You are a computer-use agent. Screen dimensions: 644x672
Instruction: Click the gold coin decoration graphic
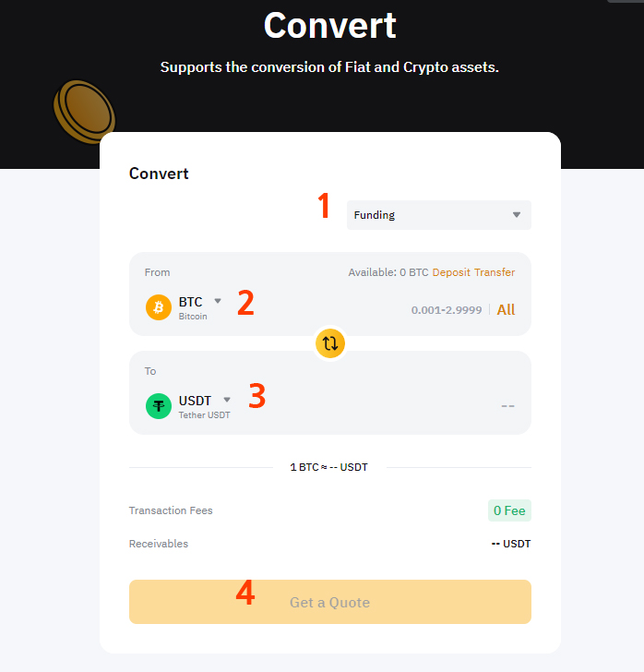click(x=84, y=112)
